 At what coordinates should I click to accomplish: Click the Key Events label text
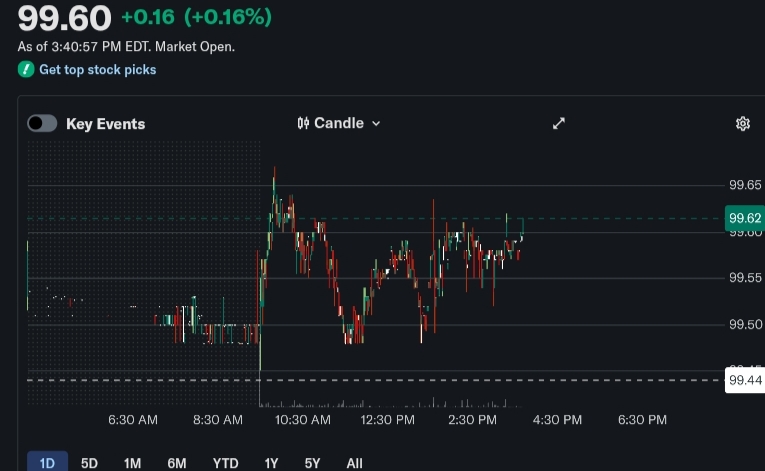coord(105,124)
